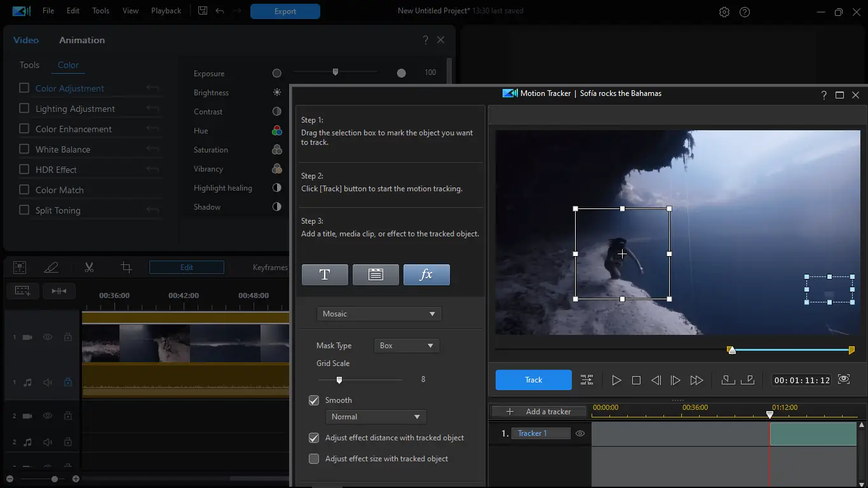Select the fx effect button

click(426, 274)
